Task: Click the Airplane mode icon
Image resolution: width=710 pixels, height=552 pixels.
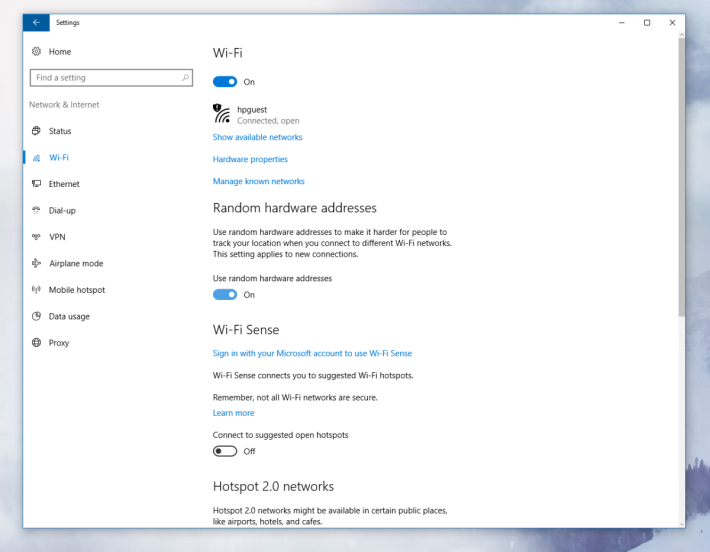Action: tap(36, 263)
